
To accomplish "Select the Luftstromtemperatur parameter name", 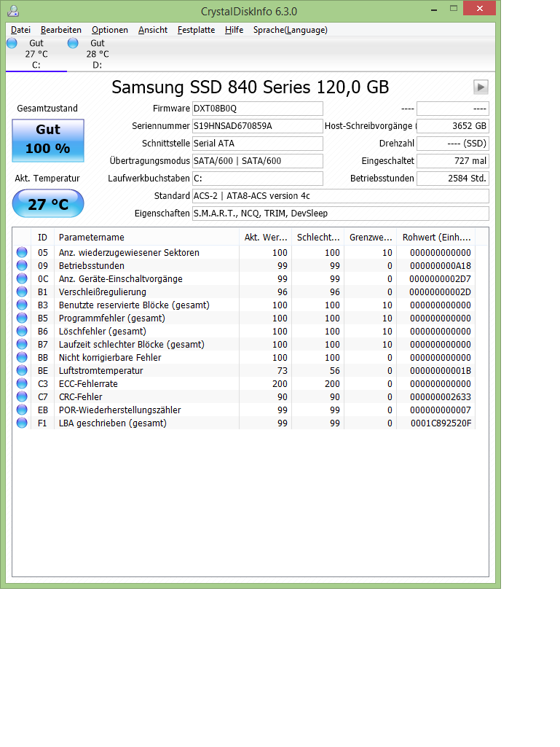I will pos(100,370).
